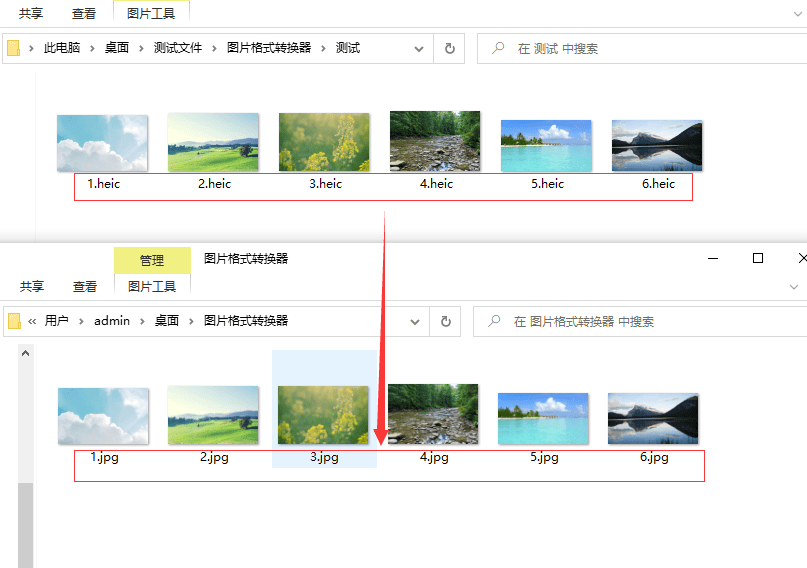Navigate to 用户 breadcrumb

(x=57, y=321)
